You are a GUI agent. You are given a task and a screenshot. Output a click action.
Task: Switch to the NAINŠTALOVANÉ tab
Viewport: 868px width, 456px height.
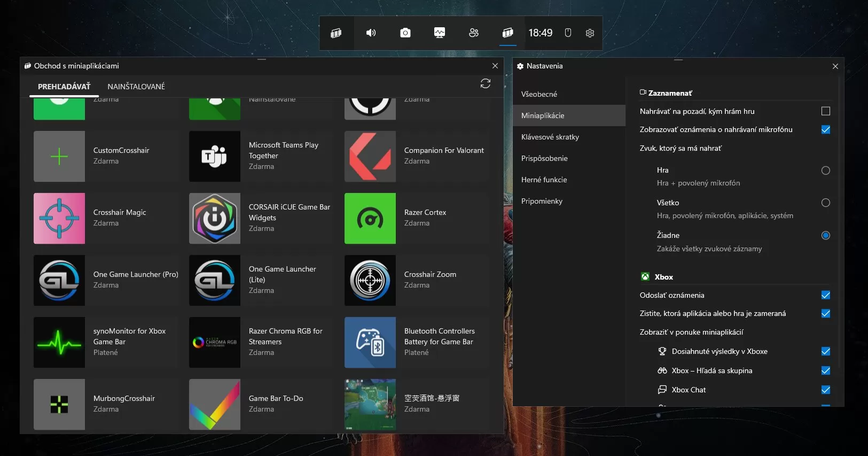click(136, 87)
